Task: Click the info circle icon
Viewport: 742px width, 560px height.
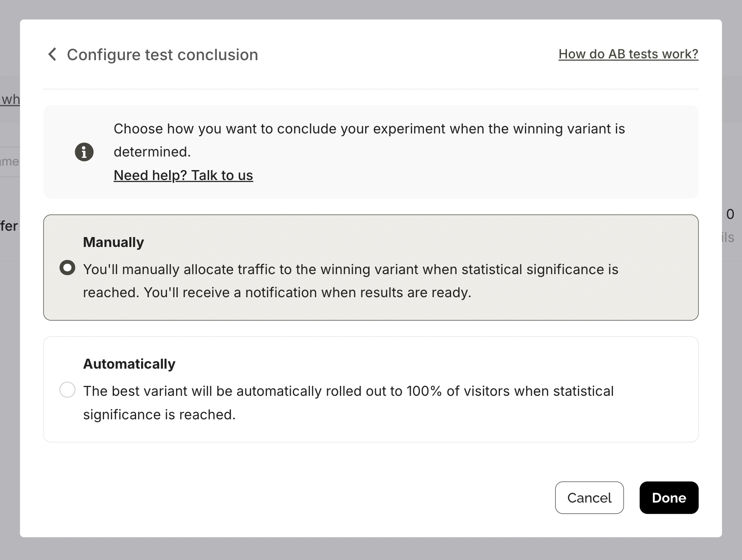Action: (x=84, y=152)
